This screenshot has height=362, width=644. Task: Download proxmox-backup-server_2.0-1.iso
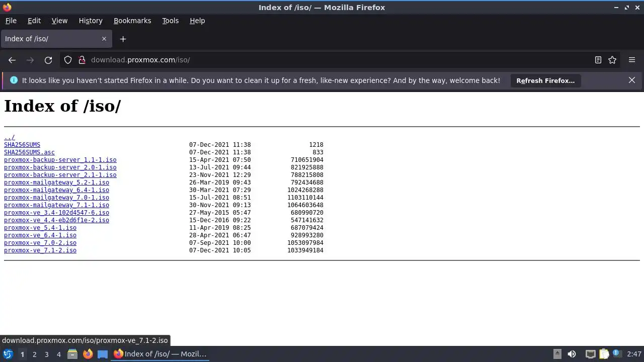click(x=60, y=167)
